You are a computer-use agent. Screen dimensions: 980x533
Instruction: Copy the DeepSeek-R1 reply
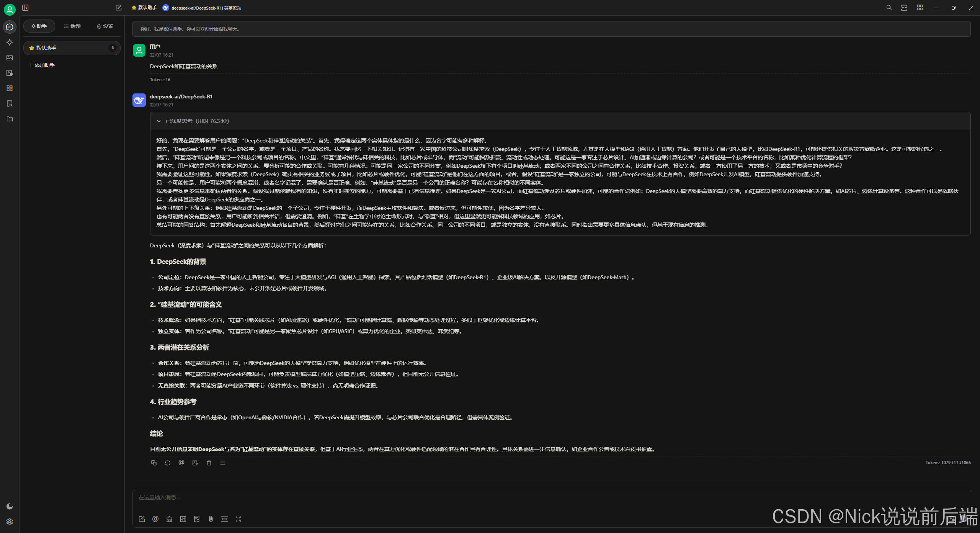tap(154, 463)
